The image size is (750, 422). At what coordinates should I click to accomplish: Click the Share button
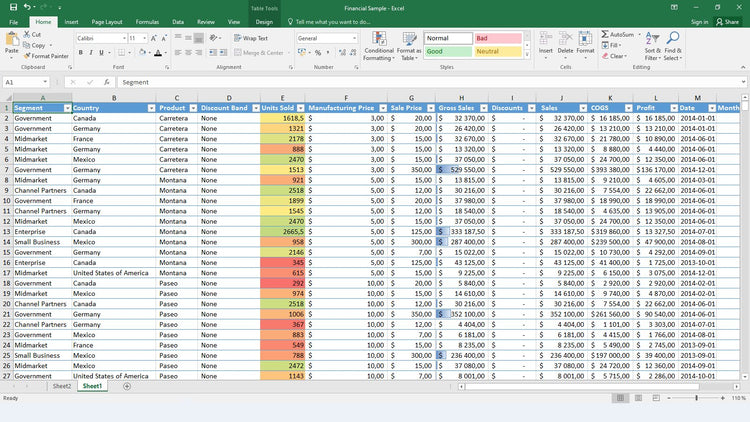727,21
